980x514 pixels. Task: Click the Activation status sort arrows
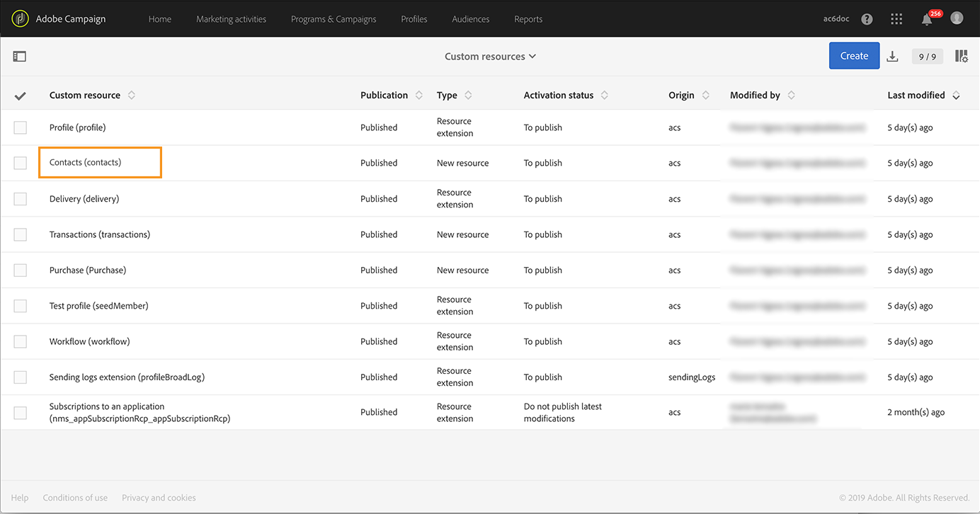click(x=604, y=96)
